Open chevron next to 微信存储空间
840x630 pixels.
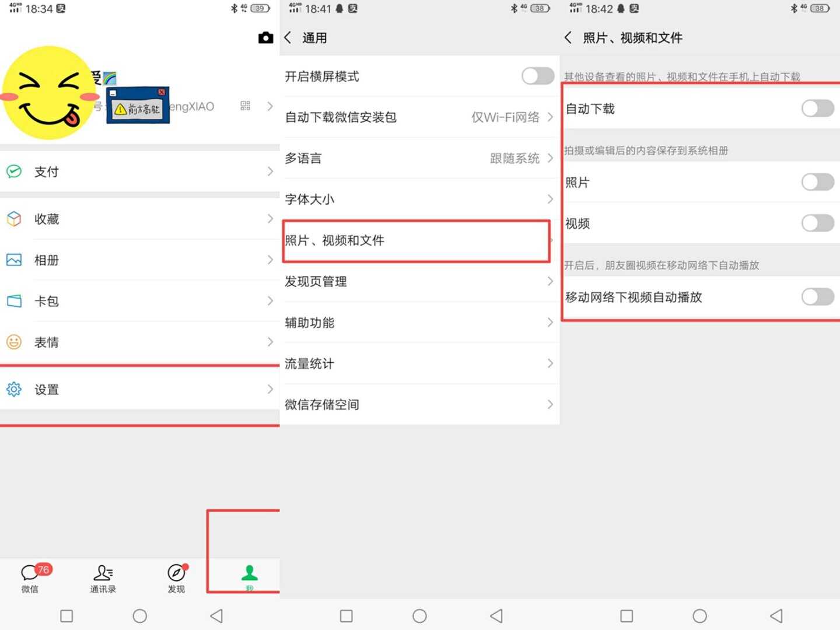point(550,404)
